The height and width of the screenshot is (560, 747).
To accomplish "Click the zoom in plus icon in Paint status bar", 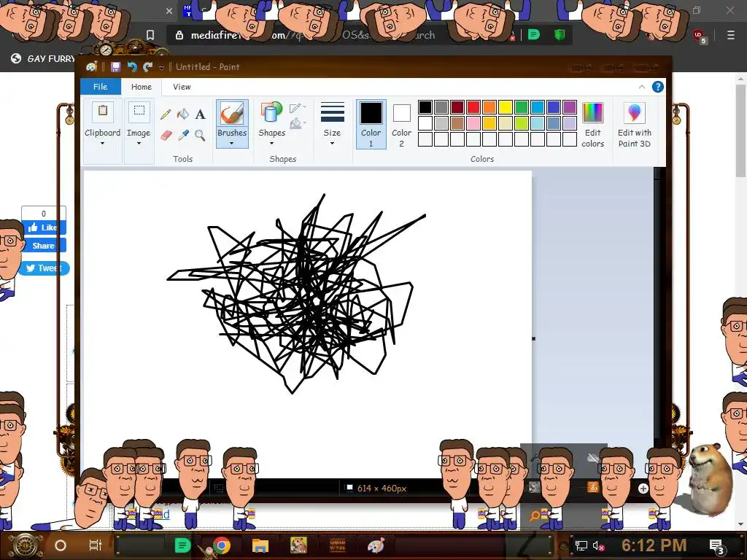I will [643, 489].
